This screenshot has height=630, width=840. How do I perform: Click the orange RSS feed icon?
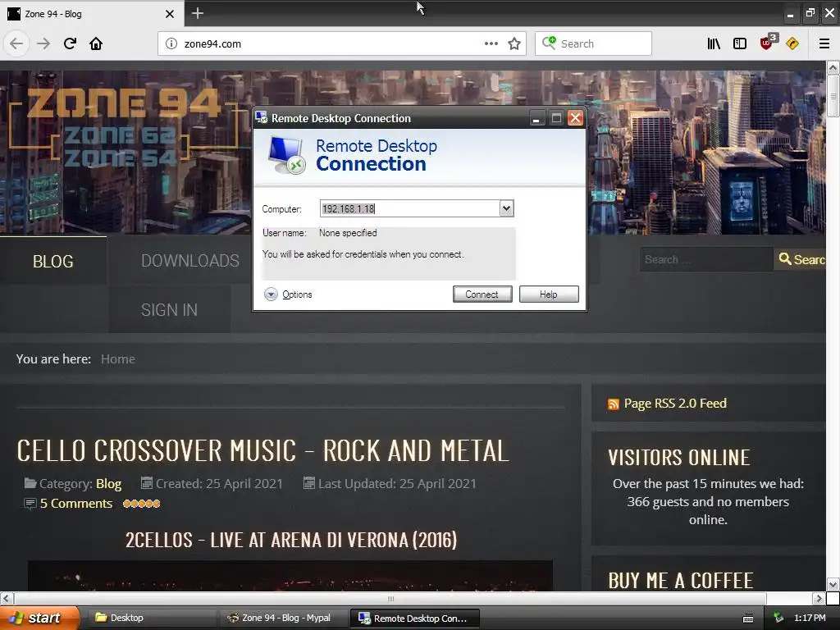point(614,404)
